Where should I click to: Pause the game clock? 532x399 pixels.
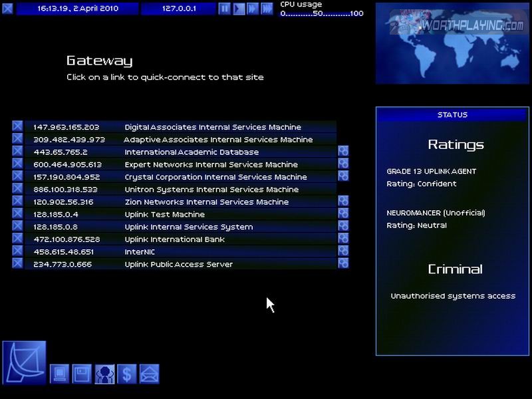(x=225, y=9)
